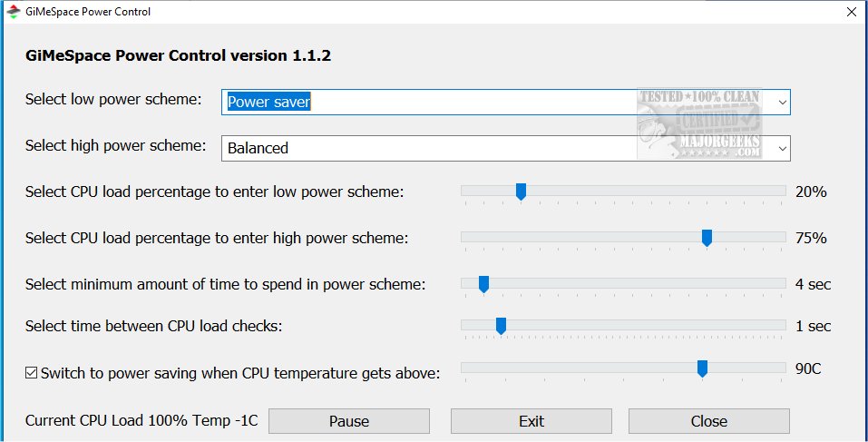Screen dimensions: 868x442
Task: Click the high power CPU load slider handle
Action: coord(707,238)
